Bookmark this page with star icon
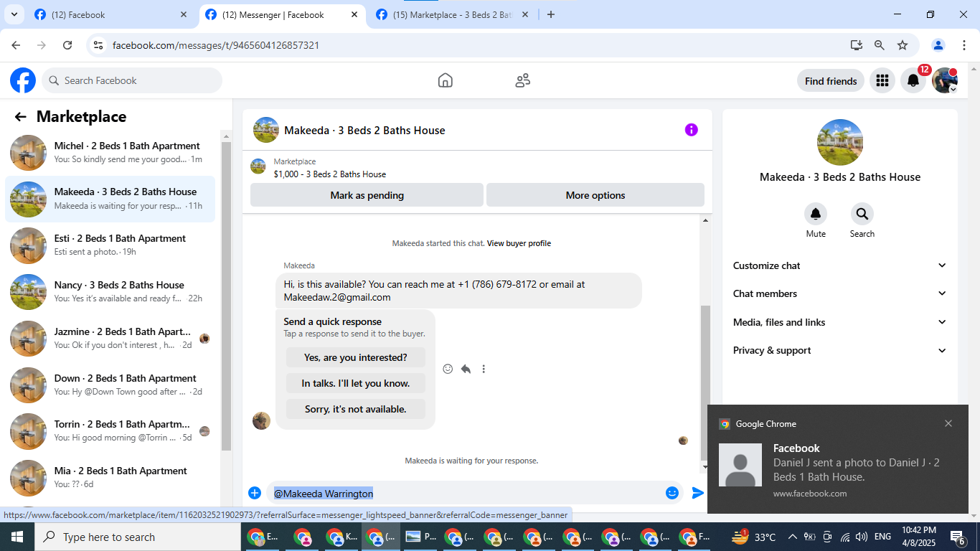Screen dimensions: 980x551 point(903,45)
